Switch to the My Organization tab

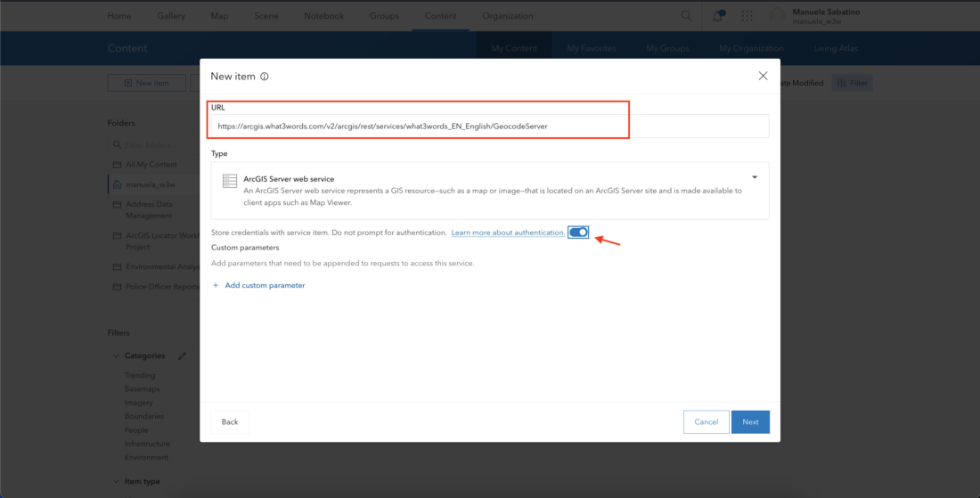[x=751, y=48]
